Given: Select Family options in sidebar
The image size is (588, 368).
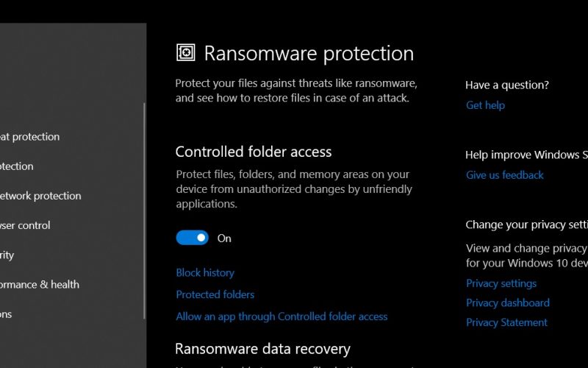Looking at the screenshot, I should pyautogui.click(x=6, y=314).
